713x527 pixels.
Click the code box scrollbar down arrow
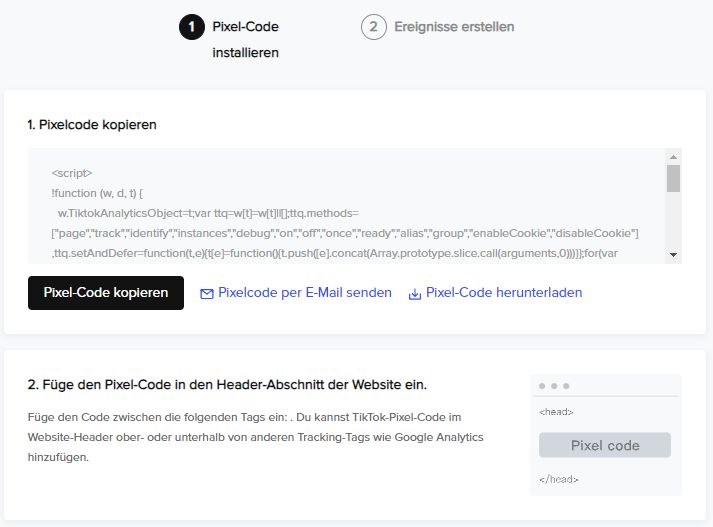673,255
